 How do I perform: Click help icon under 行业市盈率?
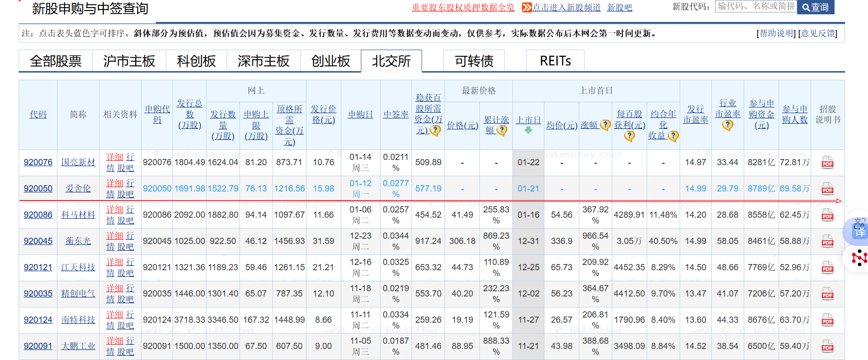[727, 125]
